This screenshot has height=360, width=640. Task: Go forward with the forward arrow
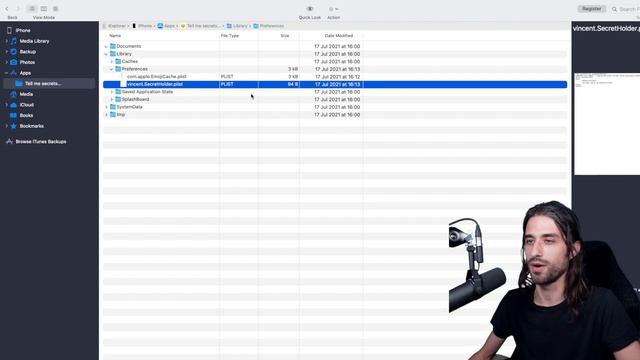click(x=18, y=9)
